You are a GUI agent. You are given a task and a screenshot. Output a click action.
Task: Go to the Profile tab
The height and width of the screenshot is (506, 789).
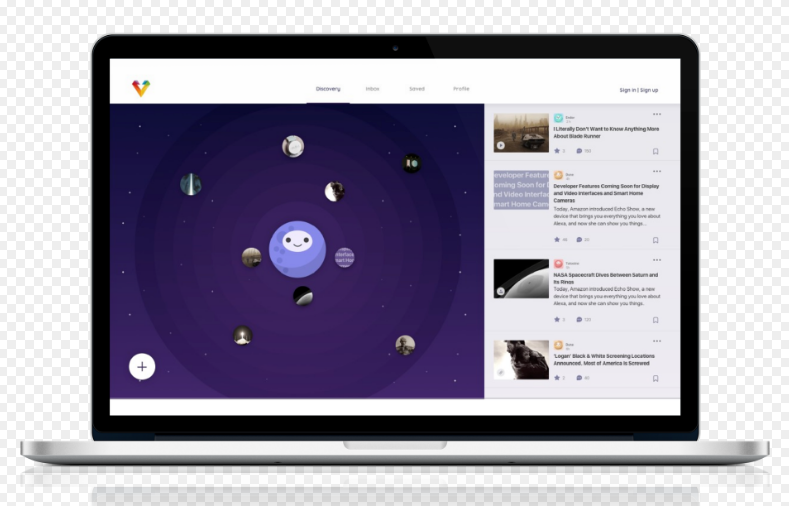tap(461, 89)
